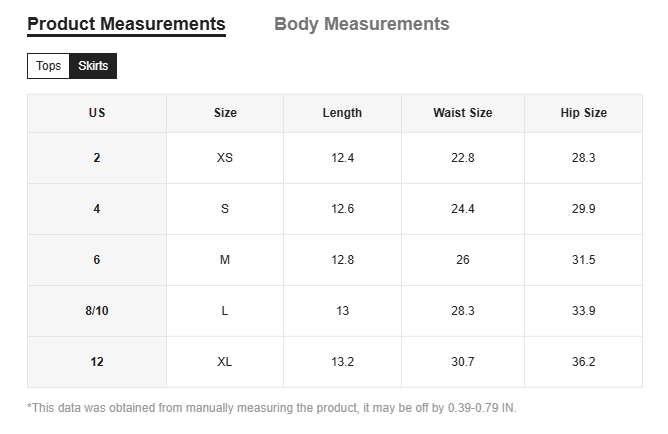The width and height of the screenshot is (668, 434).
Task: Switch to the Product Measurements tab
Action: (126, 24)
